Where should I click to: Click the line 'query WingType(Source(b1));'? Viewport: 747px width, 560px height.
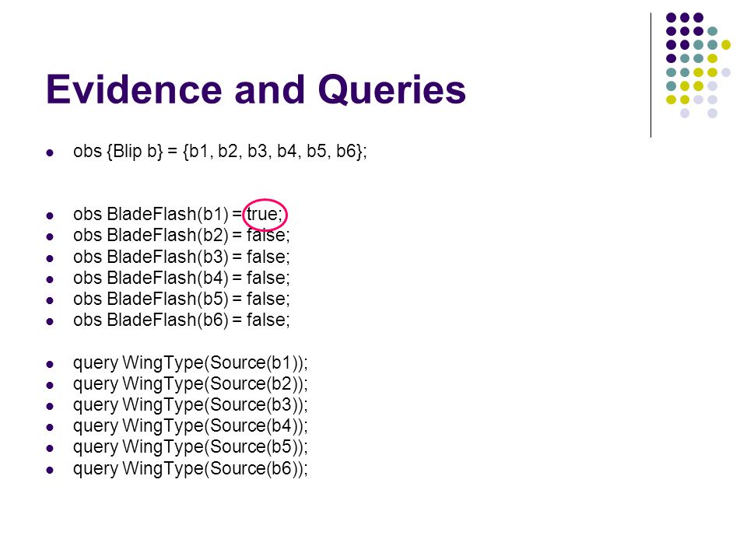click(x=191, y=363)
